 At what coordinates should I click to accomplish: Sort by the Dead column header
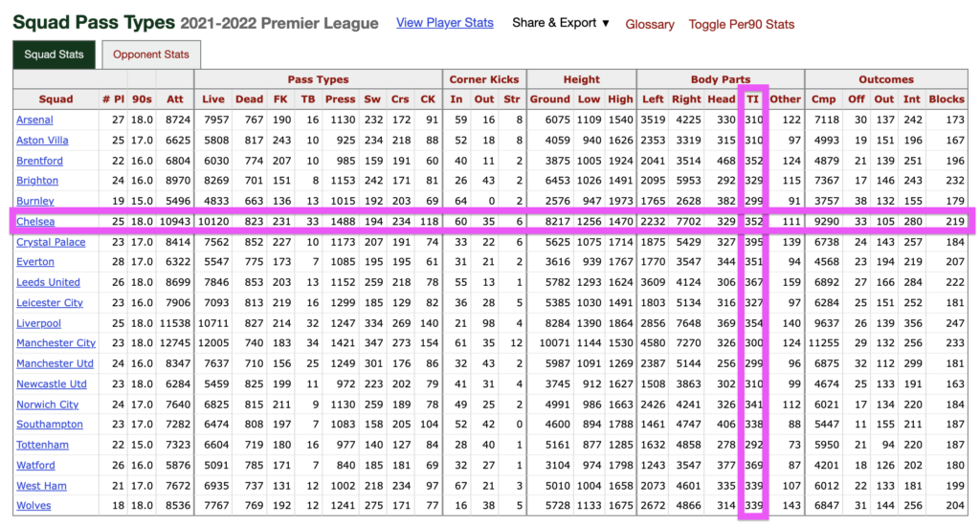[x=249, y=99]
